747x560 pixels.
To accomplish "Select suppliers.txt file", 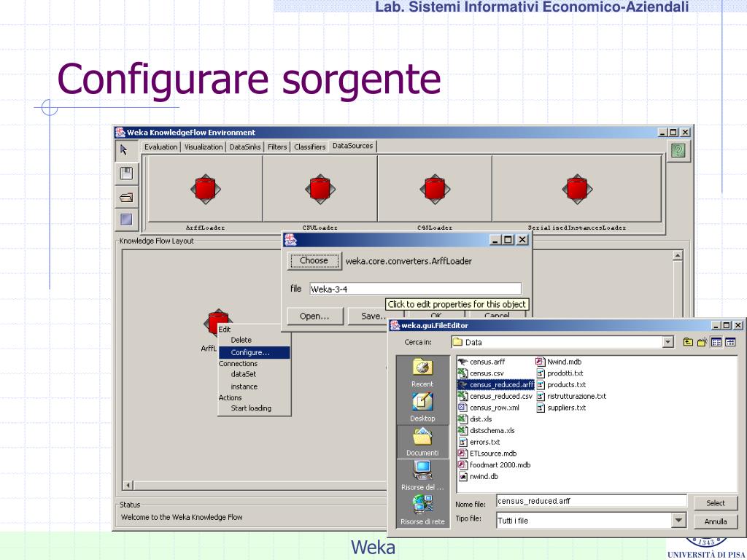I will pos(561,408).
